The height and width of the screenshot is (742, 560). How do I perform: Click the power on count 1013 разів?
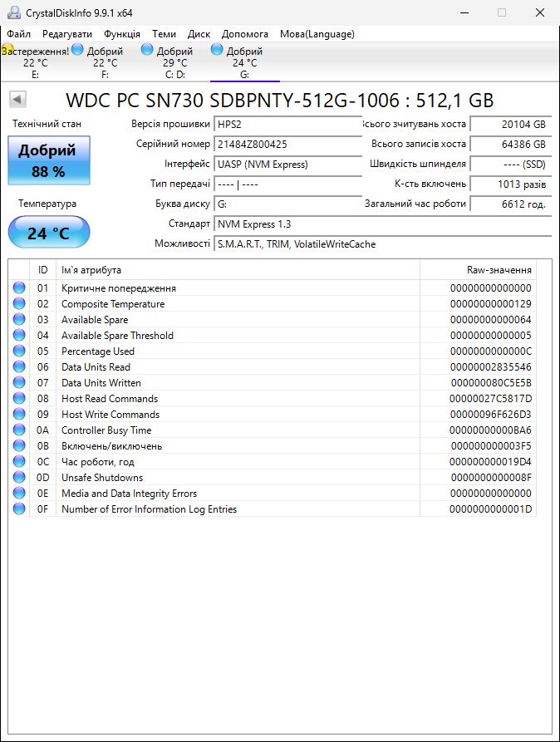511,184
